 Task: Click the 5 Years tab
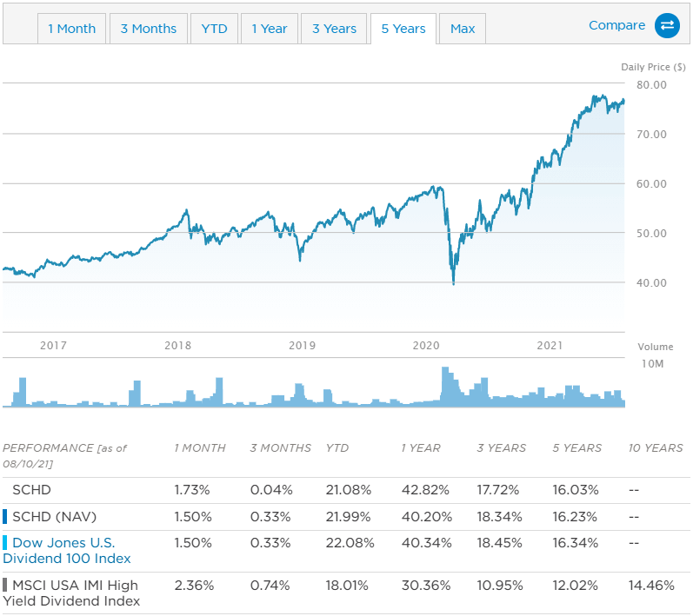(403, 29)
